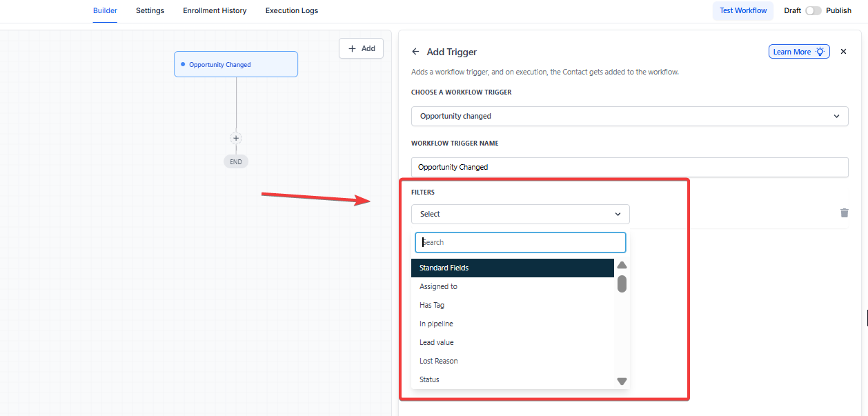Choose the Has Tag filter option

[x=432, y=305]
